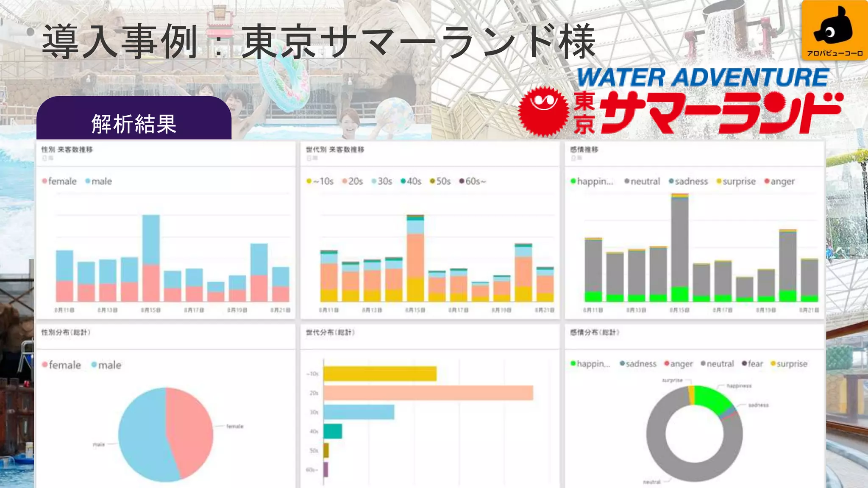Open the 性別 来客数推移 chart title header
The height and width of the screenshot is (488, 868).
[x=67, y=150]
